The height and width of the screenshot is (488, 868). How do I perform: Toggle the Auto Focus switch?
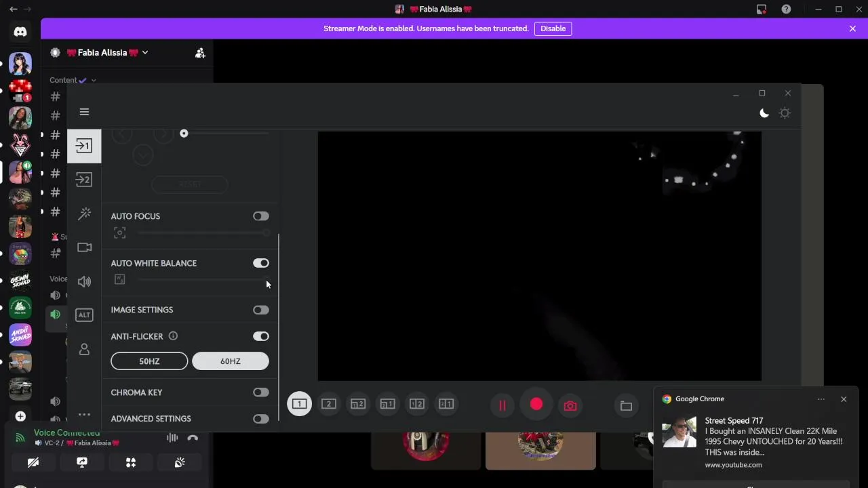[261, 216]
